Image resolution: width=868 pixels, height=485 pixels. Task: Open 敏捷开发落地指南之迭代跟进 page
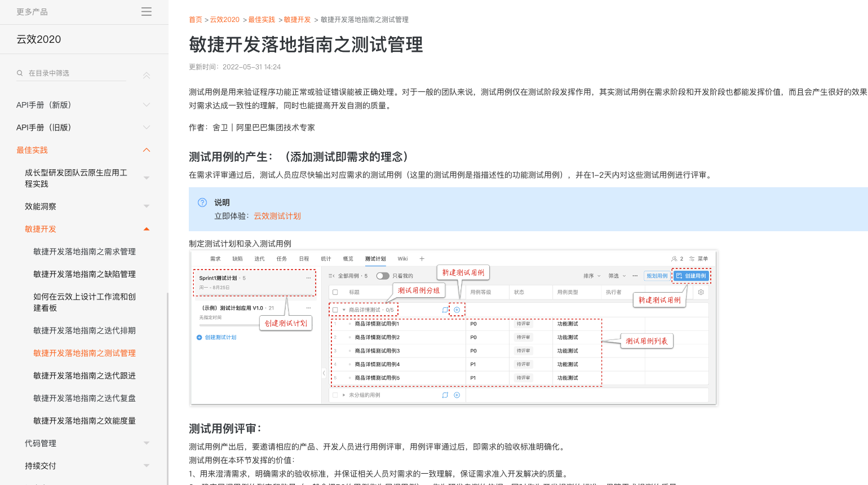click(85, 376)
